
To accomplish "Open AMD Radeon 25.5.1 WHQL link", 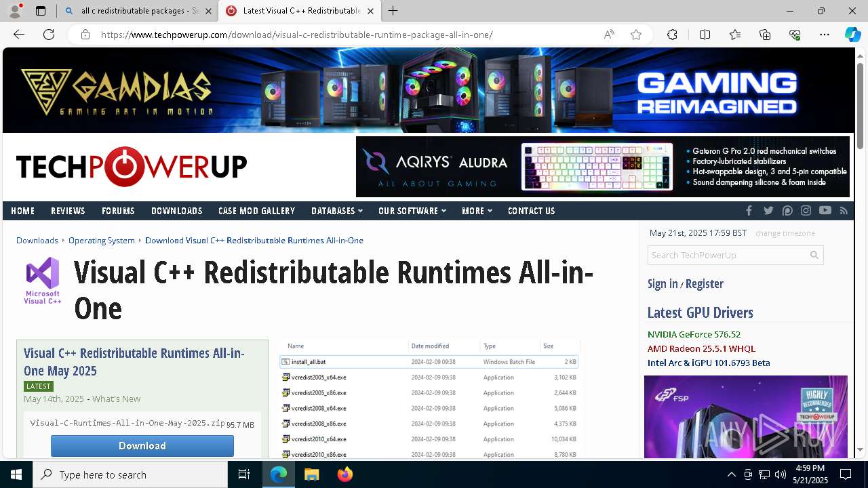I will 701,348.
